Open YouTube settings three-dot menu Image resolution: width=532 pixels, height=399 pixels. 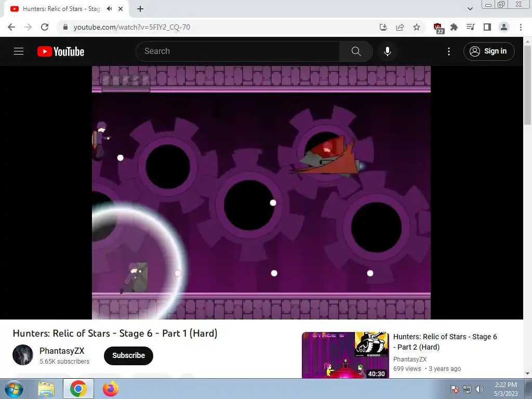[x=449, y=51]
